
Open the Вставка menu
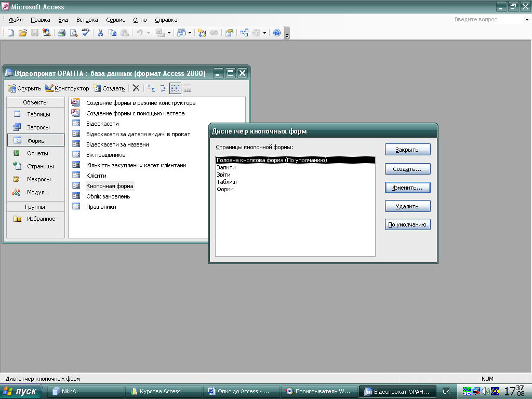pos(87,20)
